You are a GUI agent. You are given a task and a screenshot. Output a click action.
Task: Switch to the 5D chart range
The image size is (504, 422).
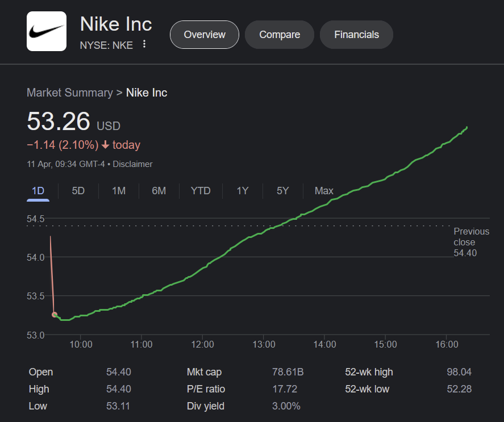(x=78, y=191)
